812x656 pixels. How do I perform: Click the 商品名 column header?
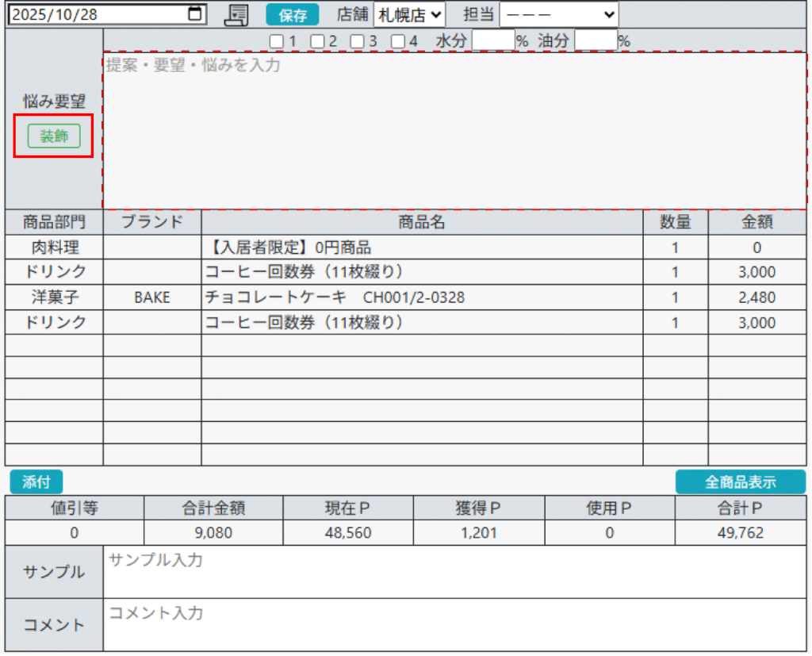(x=421, y=222)
